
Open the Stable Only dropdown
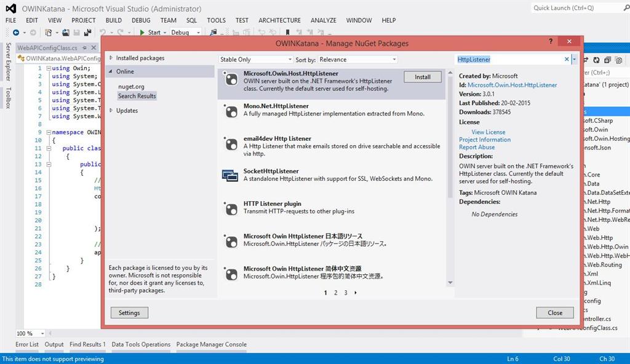[x=255, y=60]
